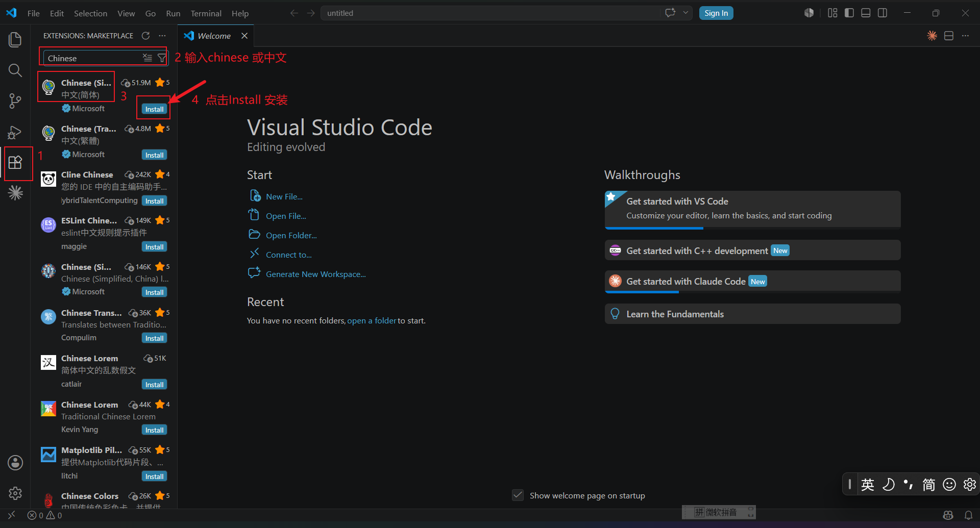Open the Go menu
Image resolution: width=980 pixels, height=528 pixels.
click(151, 13)
